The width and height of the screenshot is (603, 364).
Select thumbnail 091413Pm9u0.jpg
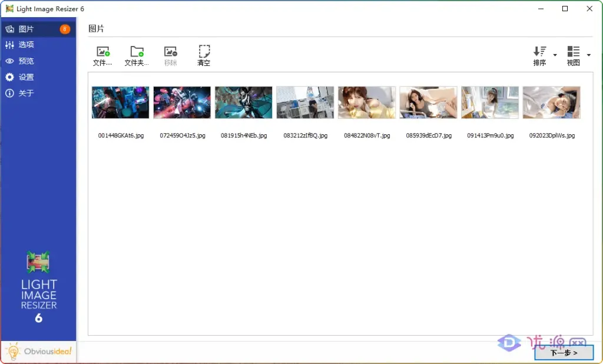click(490, 102)
